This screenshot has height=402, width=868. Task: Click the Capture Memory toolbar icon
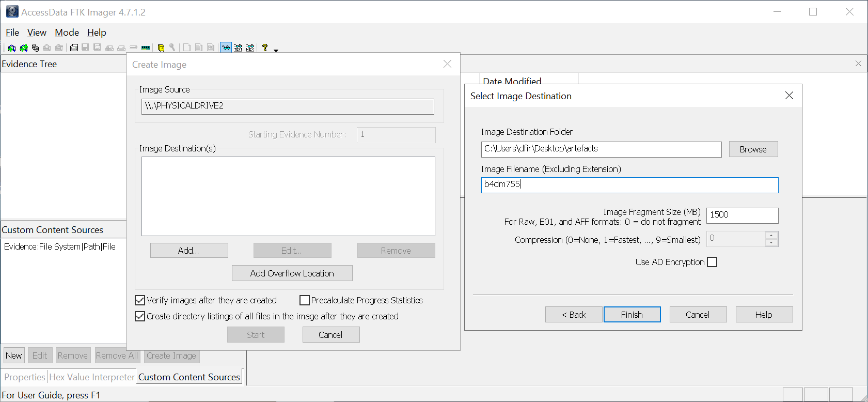click(146, 48)
